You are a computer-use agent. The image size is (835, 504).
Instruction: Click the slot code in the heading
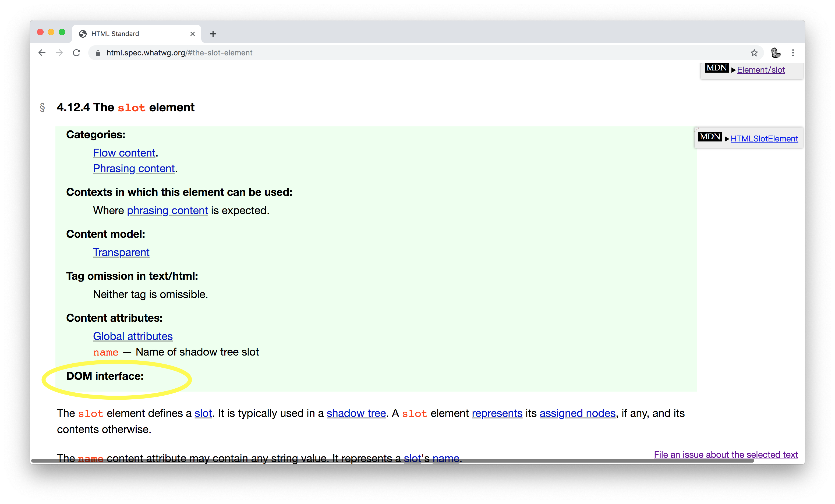tap(132, 108)
